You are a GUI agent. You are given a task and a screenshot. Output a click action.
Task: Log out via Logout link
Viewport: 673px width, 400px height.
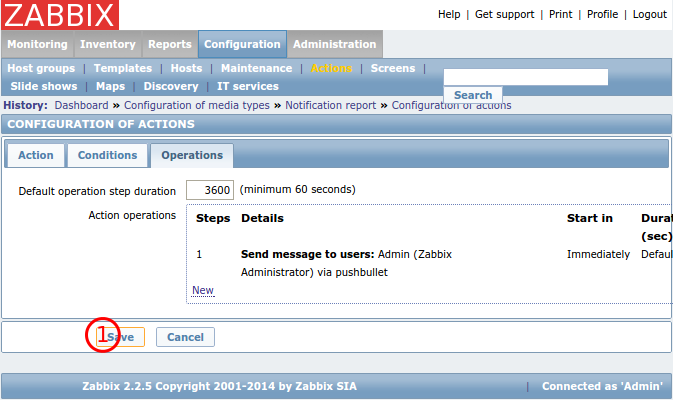tap(650, 15)
